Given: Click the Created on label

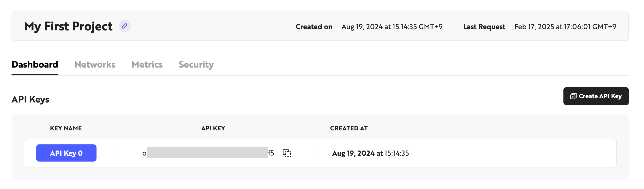Looking at the screenshot, I should point(314,27).
